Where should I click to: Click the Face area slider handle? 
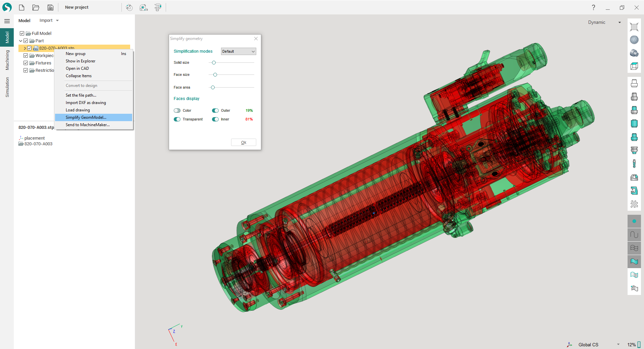213,88
